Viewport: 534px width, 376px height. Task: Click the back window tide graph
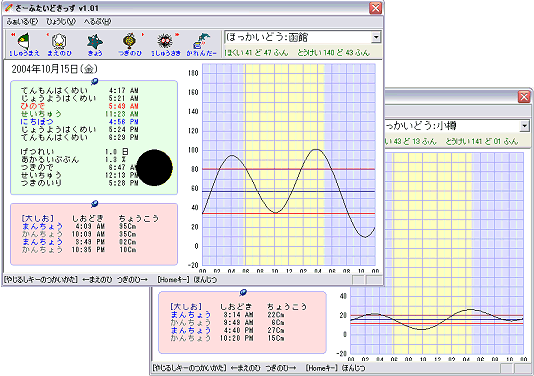(437, 253)
